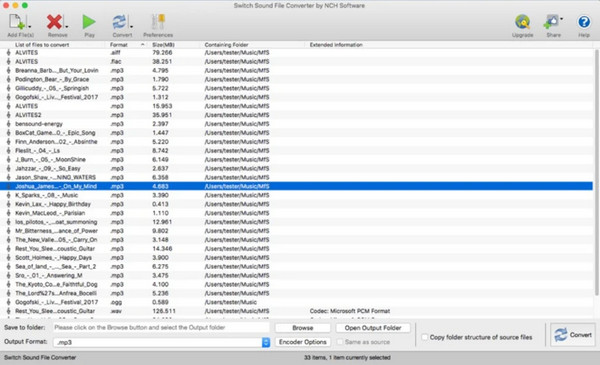Select Sea_of_land_-_..._Sea_-_Part_2 file
The width and height of the screenshot is (600, 365).
(297, 267)
